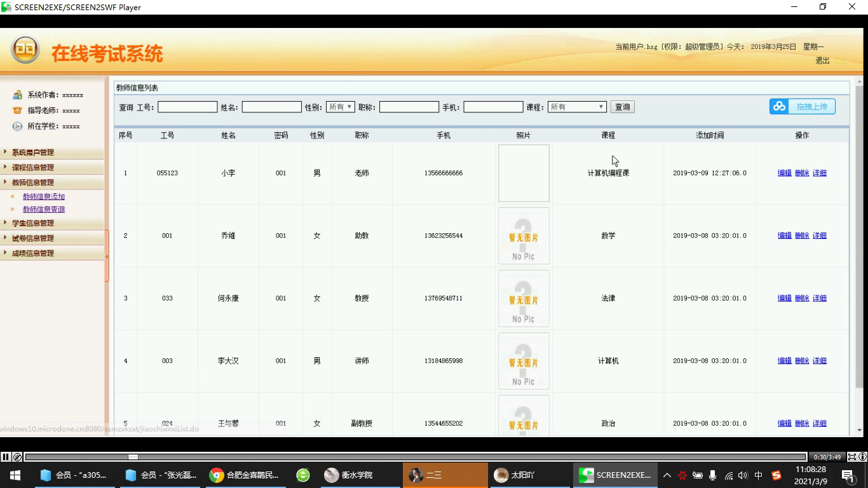Click 删除 for teacher 小李
Image resolution: width=868 pixels, height=488 pixels.
[x=802, y=173]
